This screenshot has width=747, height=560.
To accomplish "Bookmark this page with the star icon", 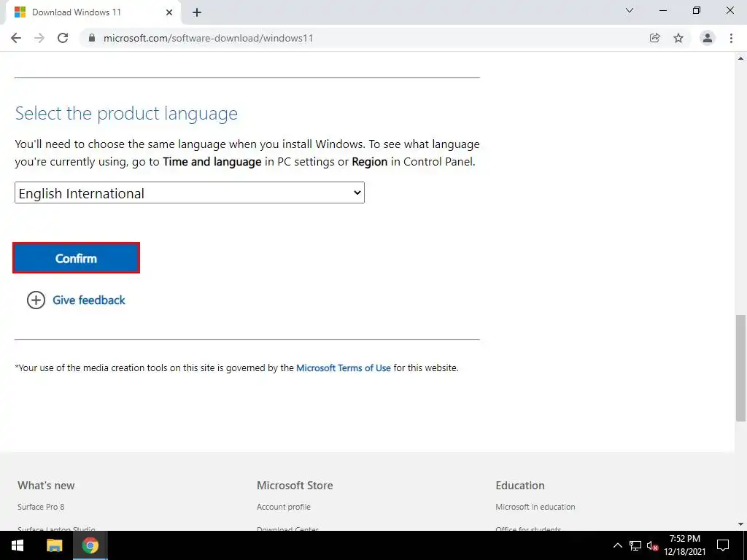I will point(678,38).
